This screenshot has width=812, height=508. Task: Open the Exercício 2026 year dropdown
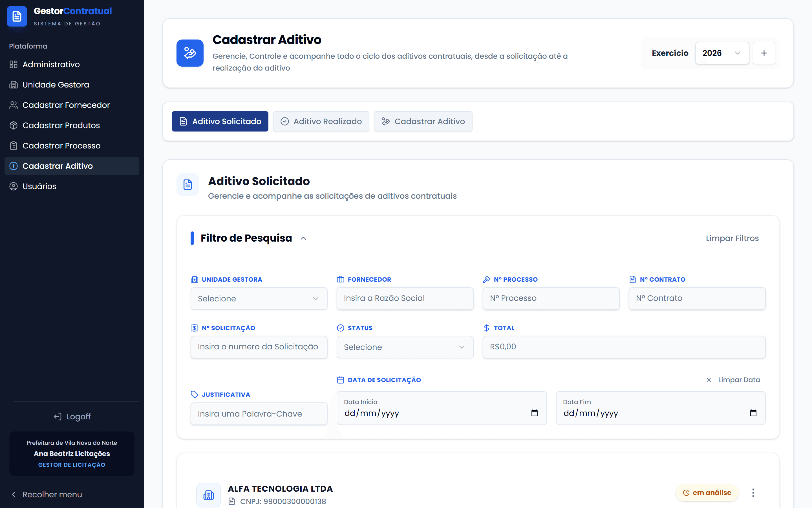(722, 53)
